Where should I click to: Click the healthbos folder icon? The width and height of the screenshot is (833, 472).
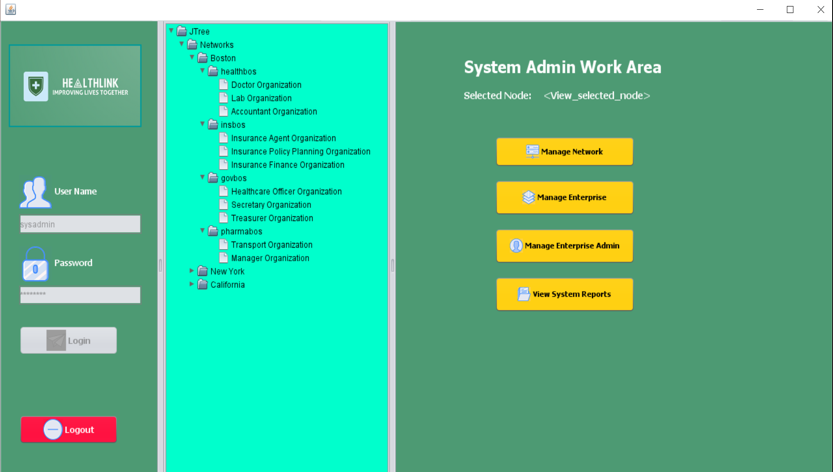[213, 72]
